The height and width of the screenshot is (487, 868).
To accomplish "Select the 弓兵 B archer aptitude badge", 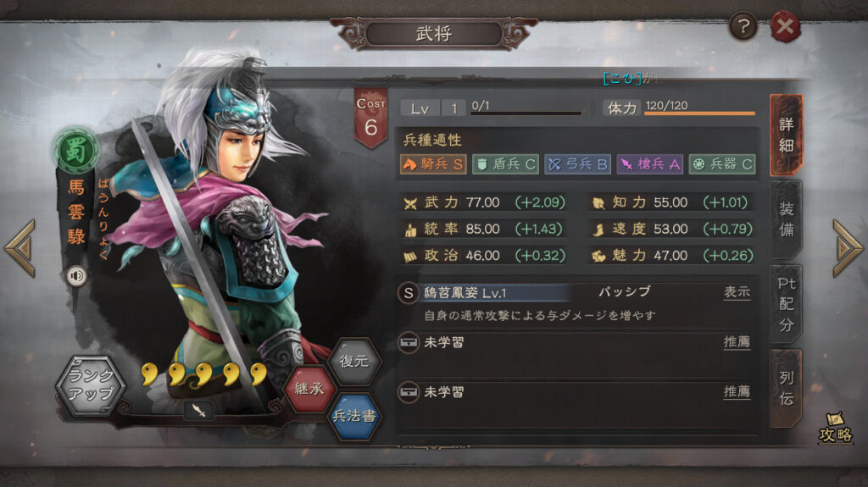I will click(x=577, y=164).
